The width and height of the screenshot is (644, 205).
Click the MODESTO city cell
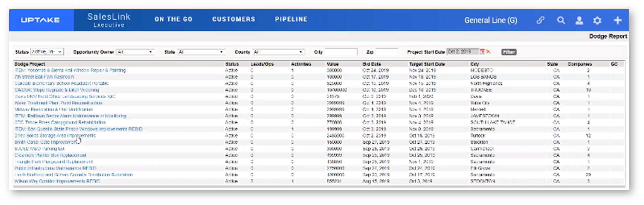pyautogui.click(x=481, y=70)
